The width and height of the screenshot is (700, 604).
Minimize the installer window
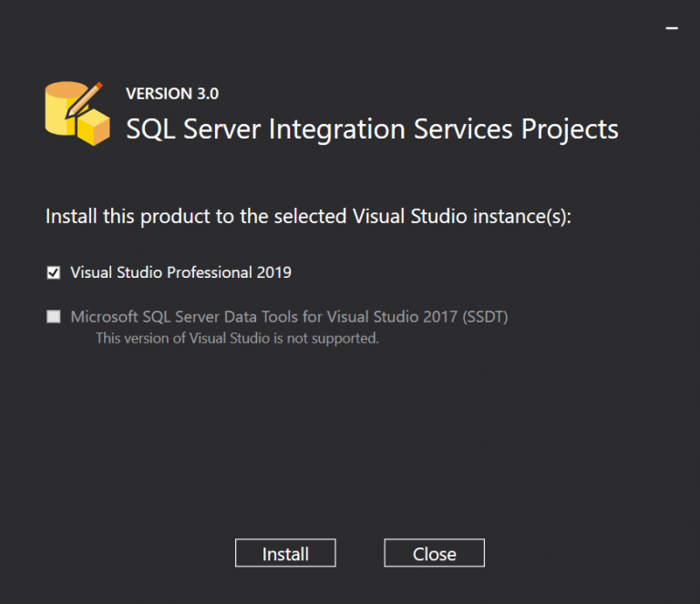pyautogui.click(x=672, y=28)
